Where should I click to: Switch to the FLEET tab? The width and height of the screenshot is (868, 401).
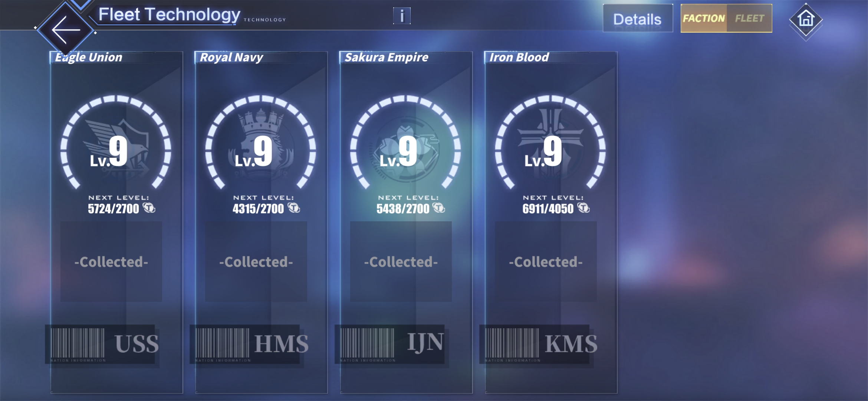coord(750,18)
